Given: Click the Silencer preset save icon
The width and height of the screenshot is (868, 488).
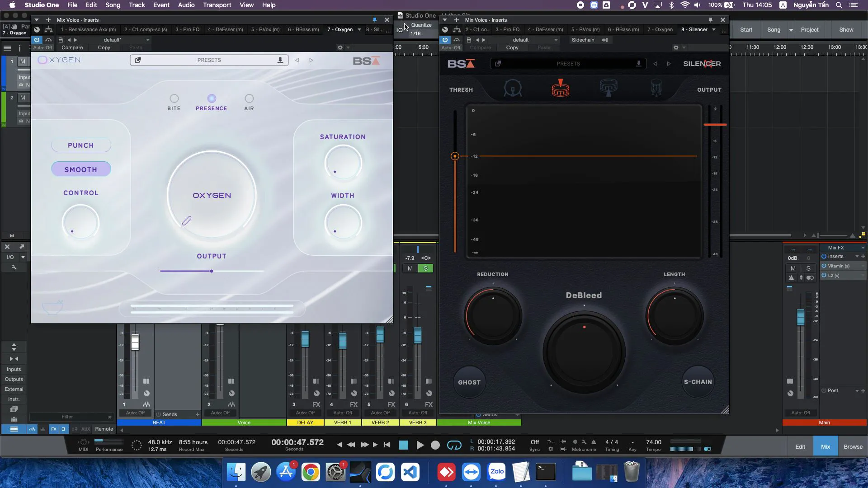Looking at the screenshot, I should (x=638, y=64).
